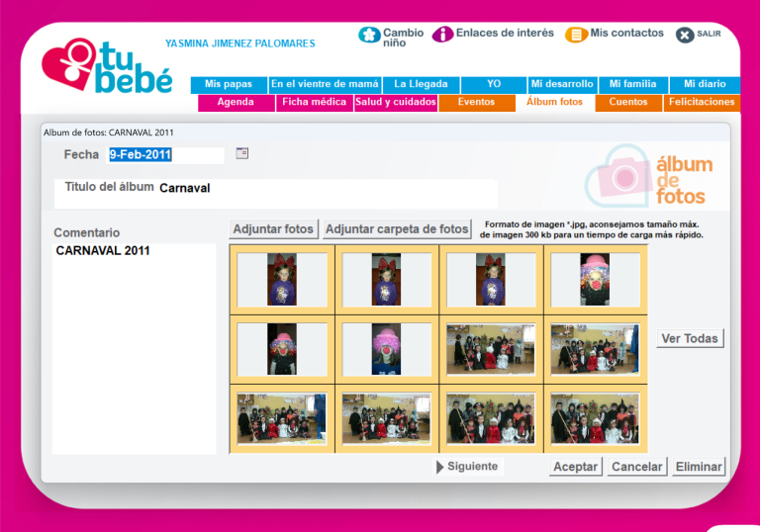Open the Enlaces de interés info icon
760x532 pixels.
(443, 35)
